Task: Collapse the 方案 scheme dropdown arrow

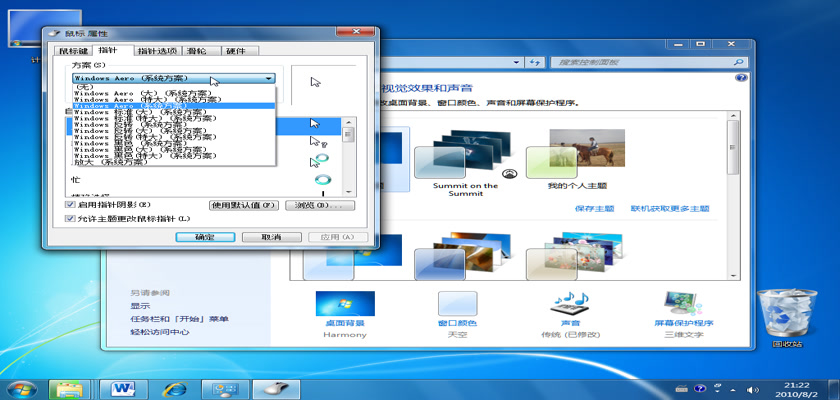Action: point(268,77)
